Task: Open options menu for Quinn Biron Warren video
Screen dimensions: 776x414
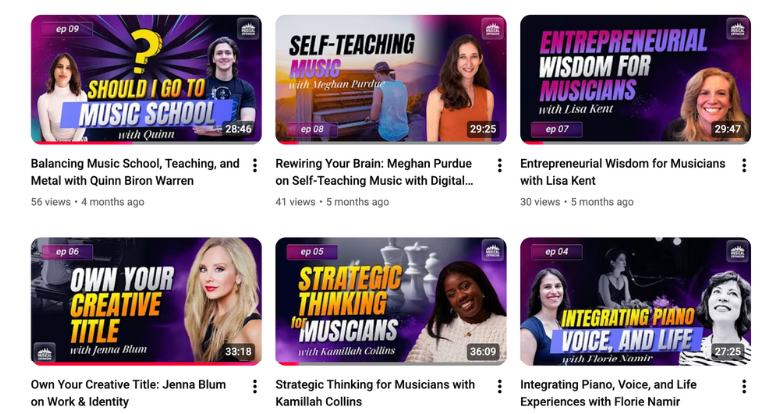Action: pyautogui.click(x=255, y=166)
